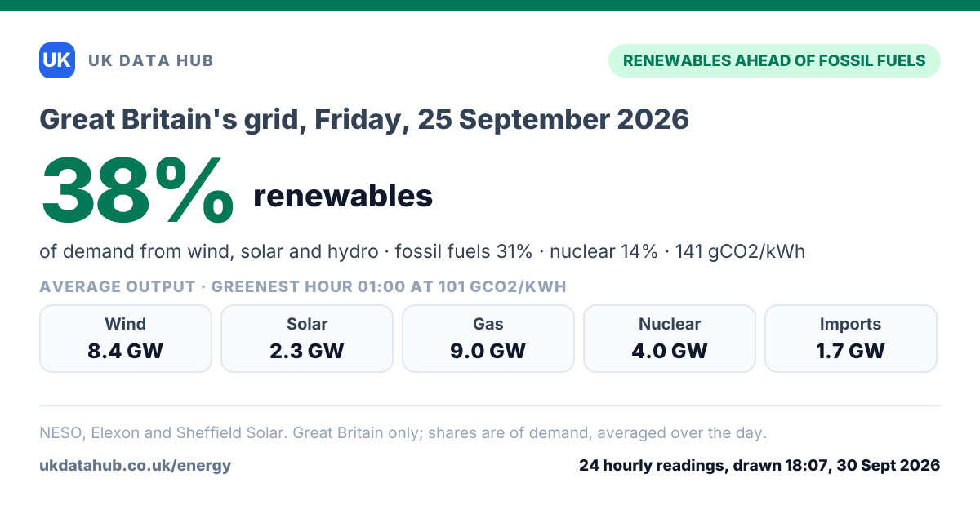Click the Great Britain's grid date heading
Screen dimensions: 980x514
[364, 120]
